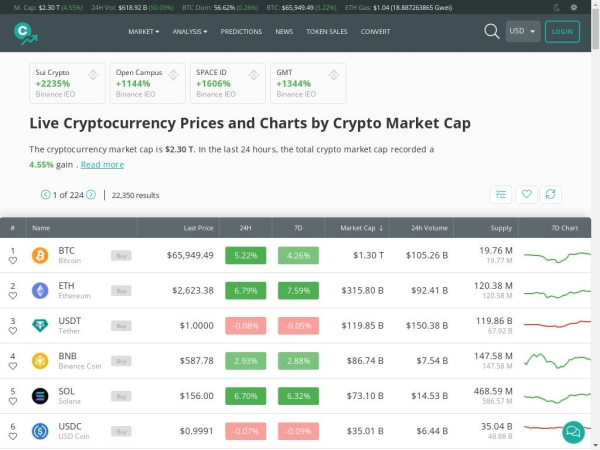The height and width of the screenshot is (450, 600).
Task: Sort by rank # column header
Action: point(13,228)
